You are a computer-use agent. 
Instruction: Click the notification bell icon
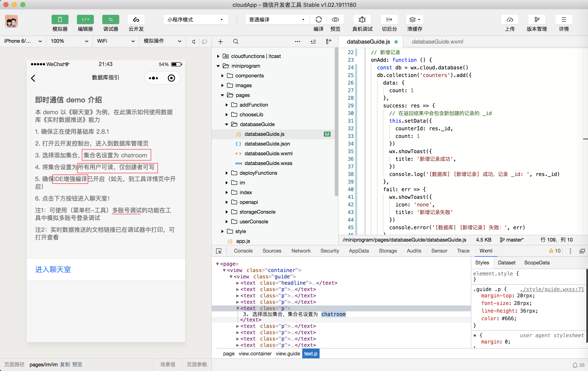pos(575,365)
